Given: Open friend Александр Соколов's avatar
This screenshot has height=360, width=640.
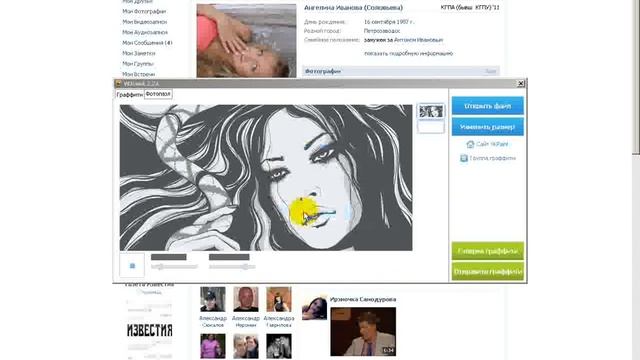Looking at the screenshot, I should (x=213, y=299).
